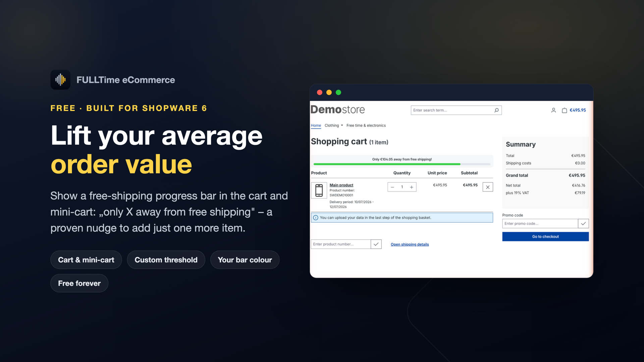This screenshot has width=644, height=362.
Task: Open the user account icon
Action: click(553, 110)
